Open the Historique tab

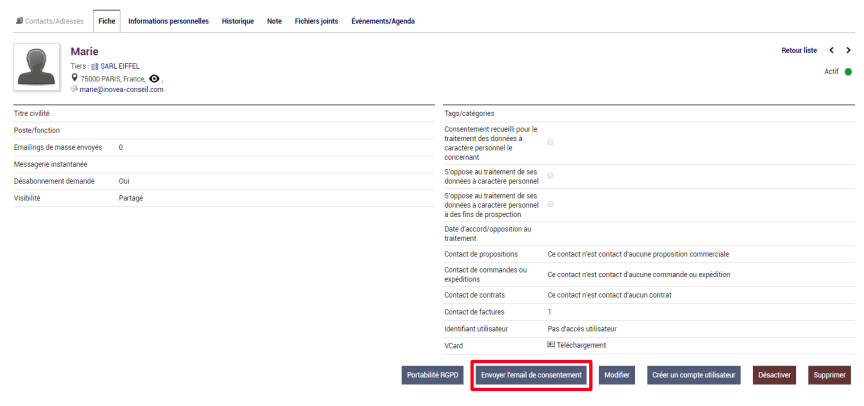coord(237,21)
